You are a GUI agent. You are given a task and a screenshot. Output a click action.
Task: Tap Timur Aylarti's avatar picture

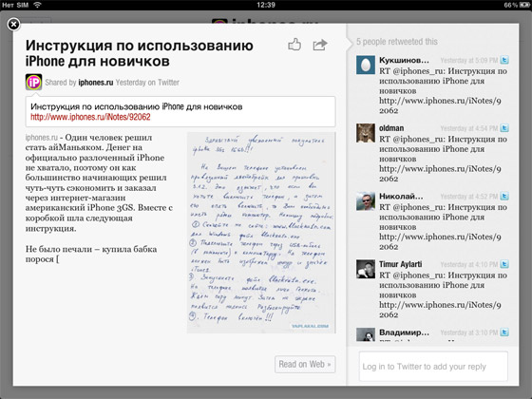pyautogui.click(x=366, y=269)
